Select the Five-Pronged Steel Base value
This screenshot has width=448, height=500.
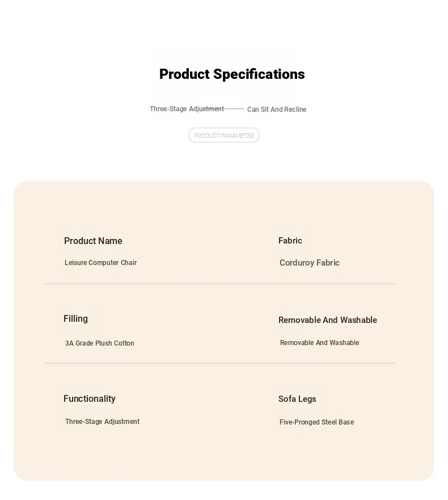317,422
